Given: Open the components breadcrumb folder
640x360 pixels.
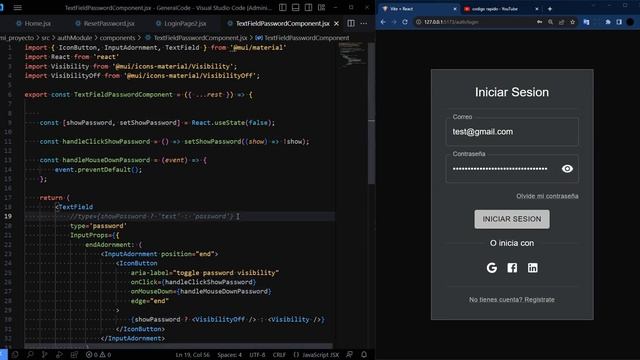Looking at the screenshot, I should pyautogui.click(x=118, y=38).
